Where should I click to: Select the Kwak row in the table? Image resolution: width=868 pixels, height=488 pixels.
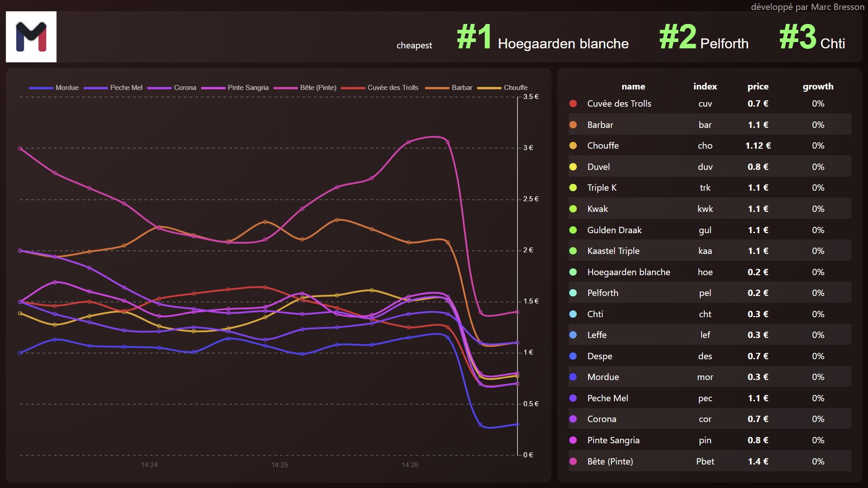(598, 209)
